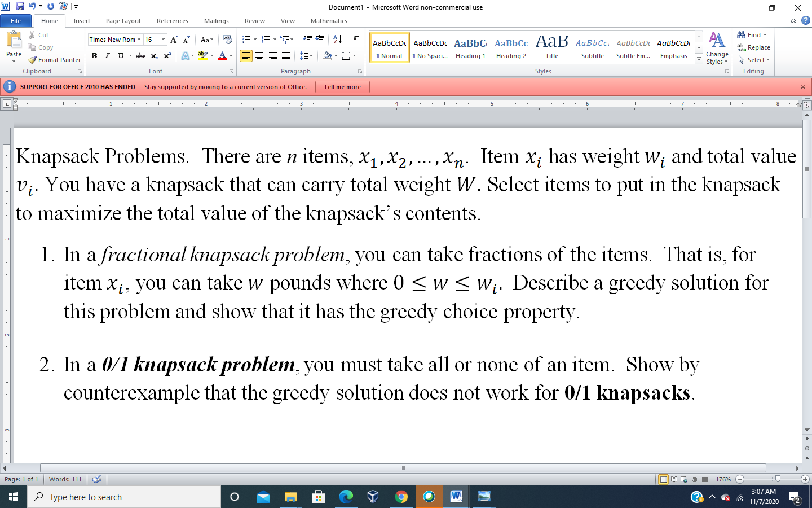Click the Tell me more button
The image size is (812, 508).
[342, 87]
